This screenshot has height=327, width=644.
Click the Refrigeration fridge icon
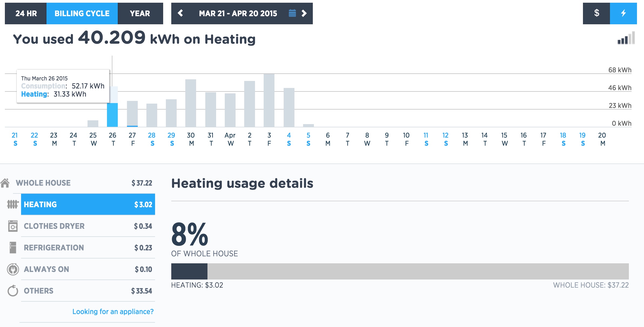[x=13, y=247]
